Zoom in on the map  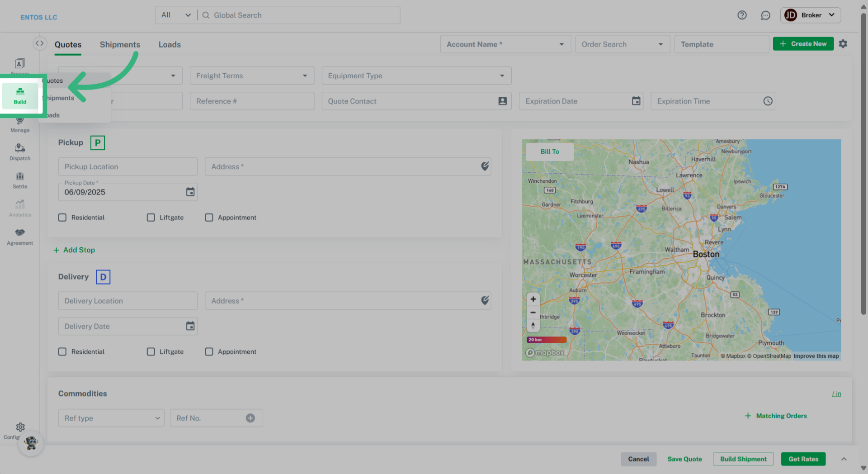(533, 299)
